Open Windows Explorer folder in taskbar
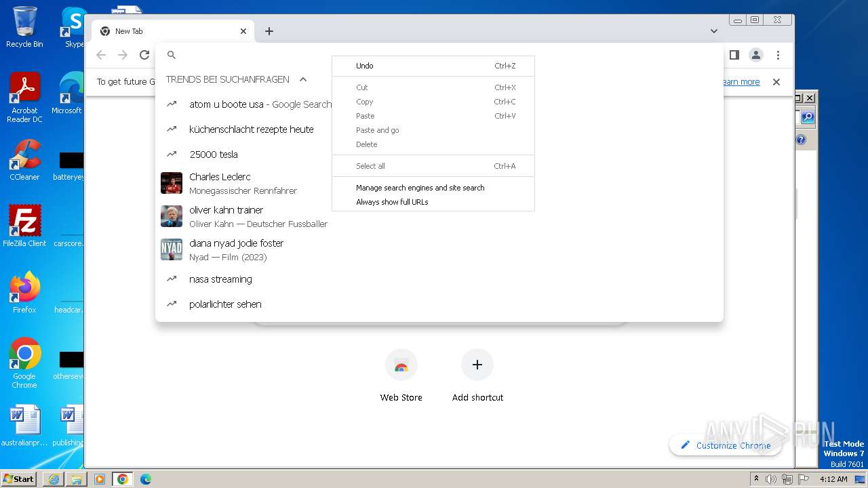 [77, 479]
